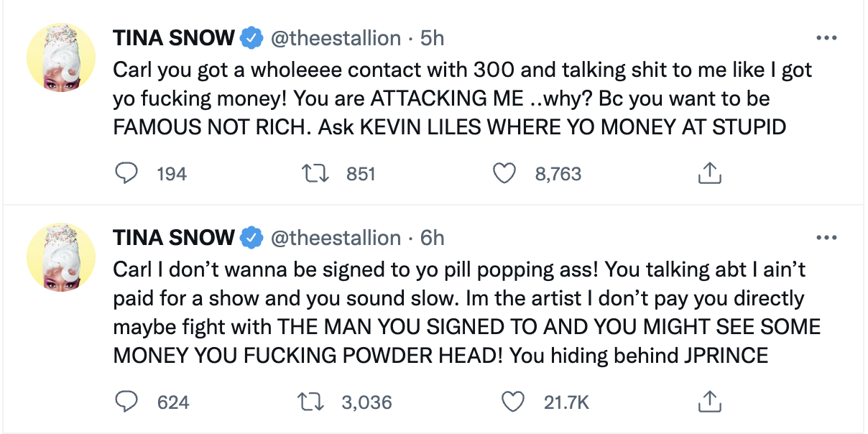Like the tweet with 21.7K likes

tap(512, 402)
